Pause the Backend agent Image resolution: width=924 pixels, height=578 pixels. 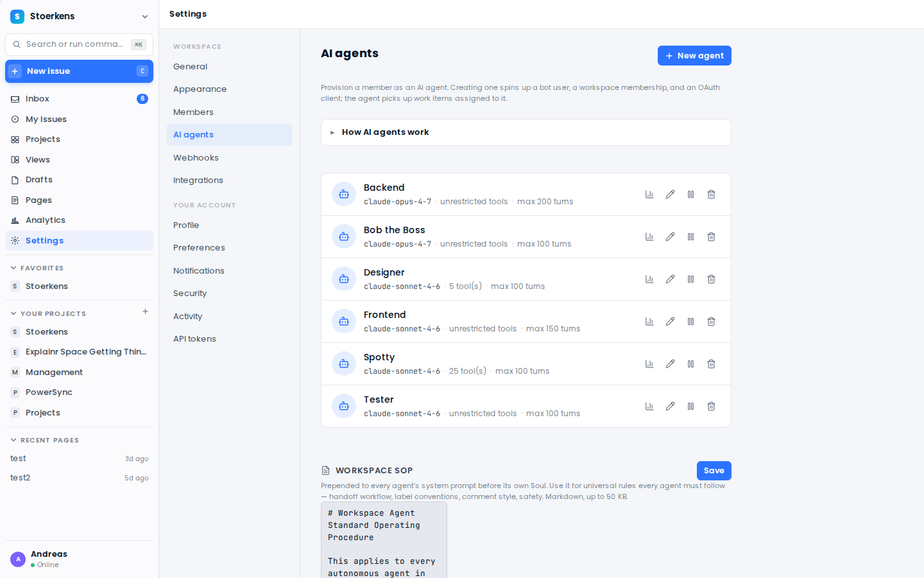690,195
